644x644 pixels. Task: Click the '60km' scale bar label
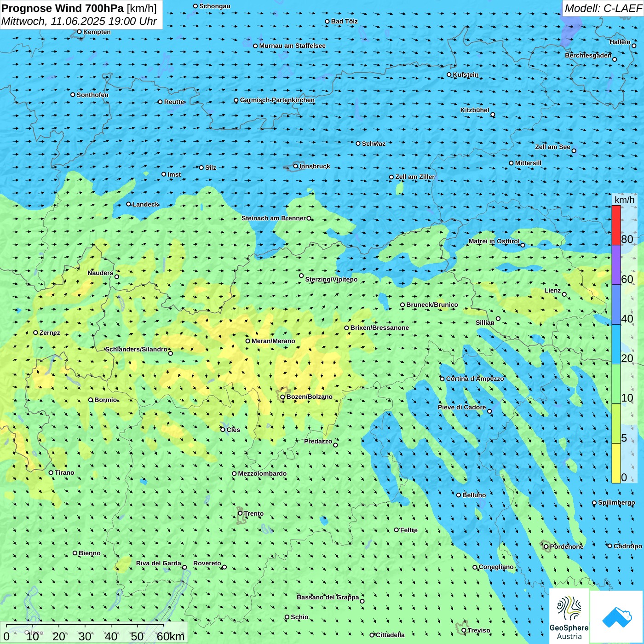point(171,636)
